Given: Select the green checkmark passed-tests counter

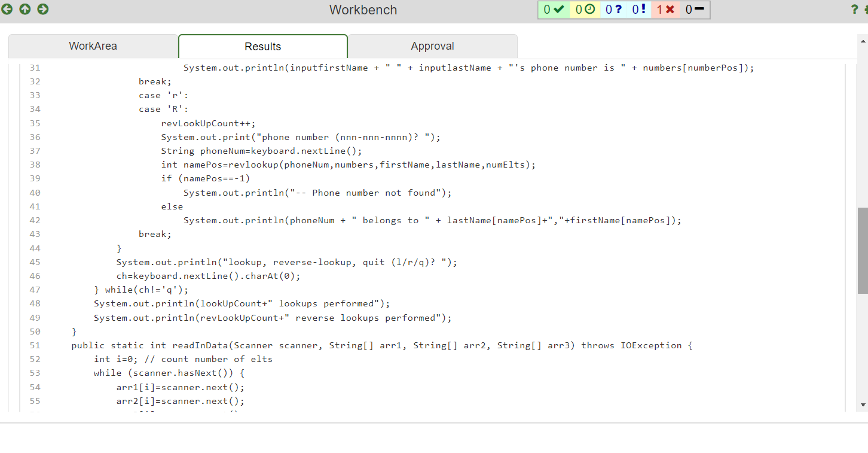Looking at the screenshot, I should (553, 9).
